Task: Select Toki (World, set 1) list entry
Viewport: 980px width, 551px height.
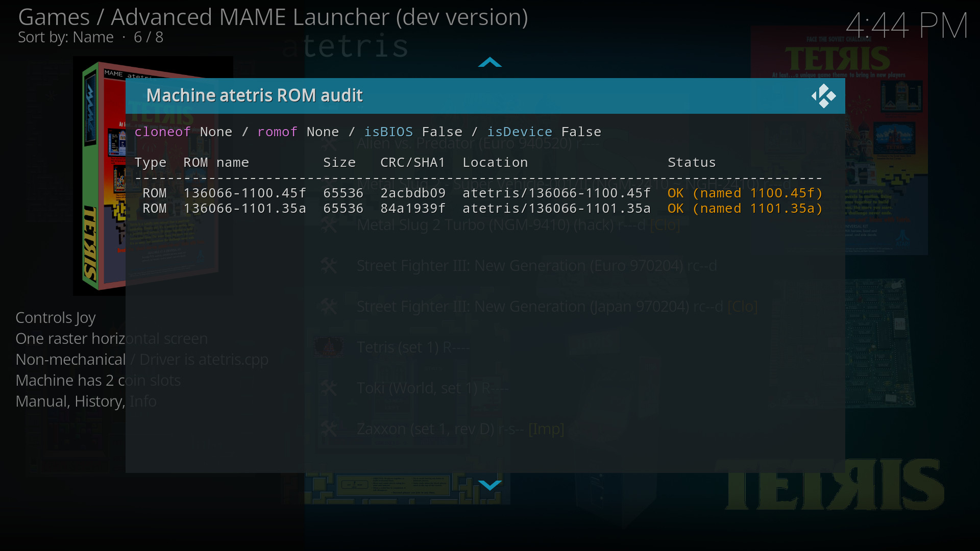Action: click(431, 388)
